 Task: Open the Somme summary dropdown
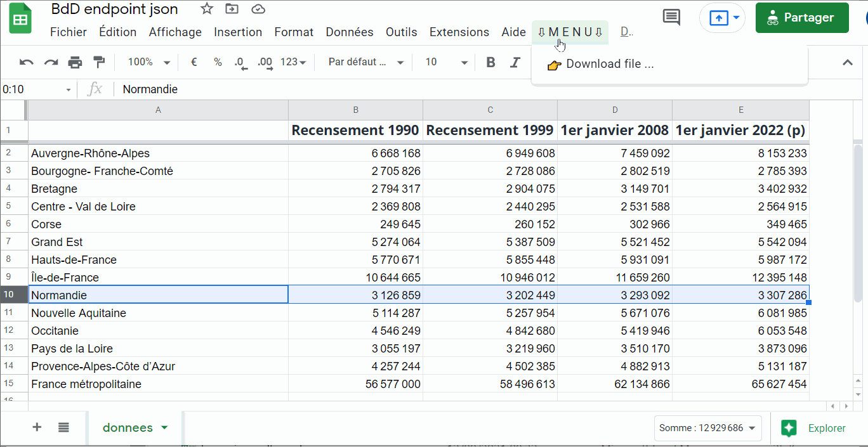tap(707, 428)
